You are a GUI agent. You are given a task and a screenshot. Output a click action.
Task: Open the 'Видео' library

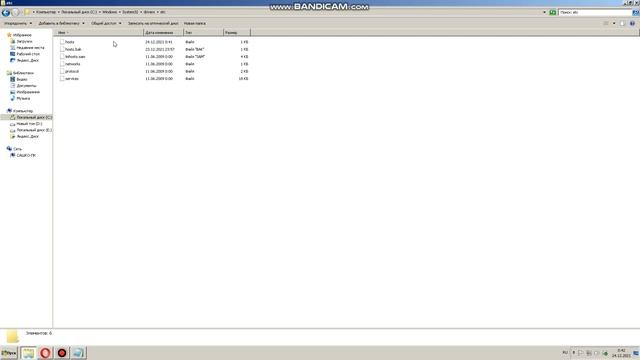pyautogui.click(x=22, y=80)
